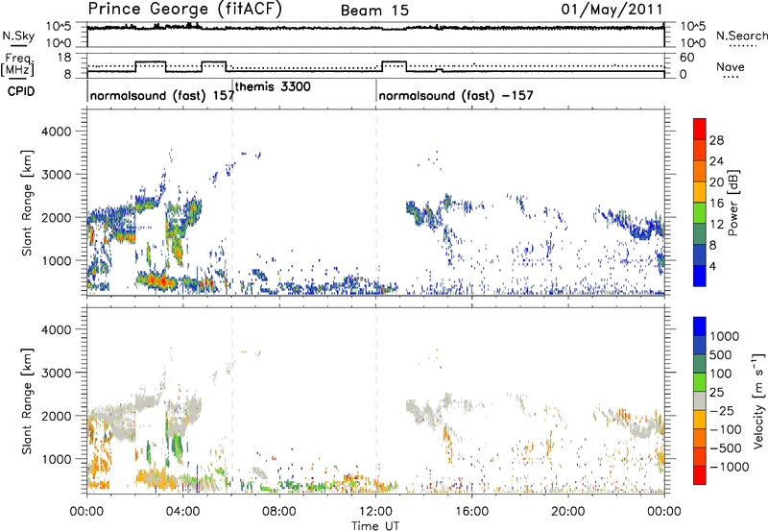This screenshot has height=532, width=768.
Task: Click the '12:00' time axis tick label
Action: coord(375,512)
